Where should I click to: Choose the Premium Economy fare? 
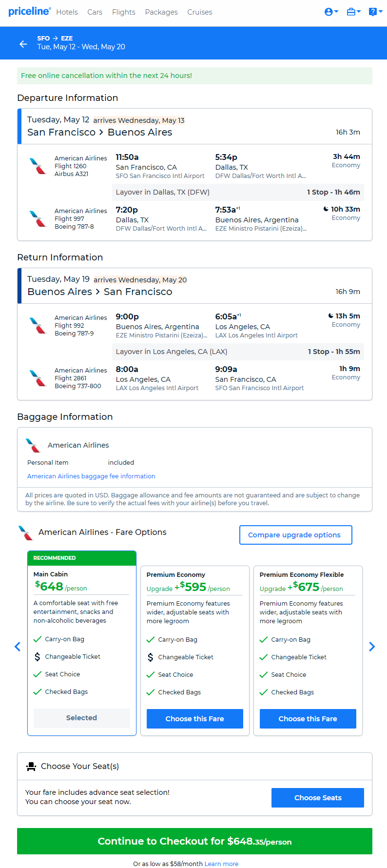(195, 719)
